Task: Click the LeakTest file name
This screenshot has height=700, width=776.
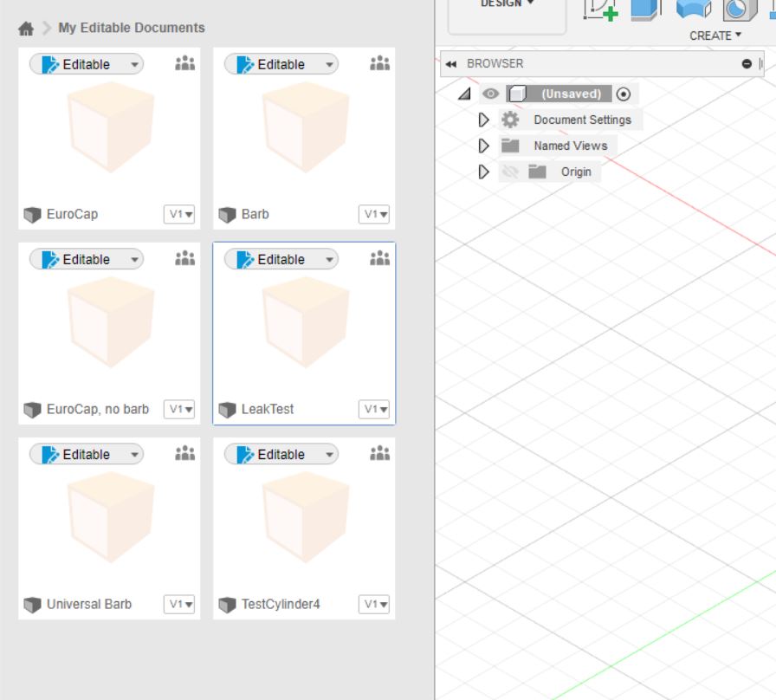Action: click(x=268, y=410)
